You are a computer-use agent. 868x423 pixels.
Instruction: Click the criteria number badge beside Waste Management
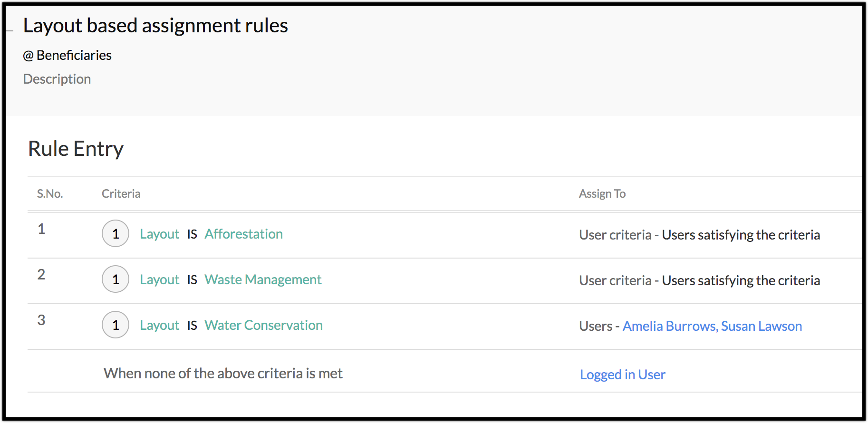pos(116,279)
